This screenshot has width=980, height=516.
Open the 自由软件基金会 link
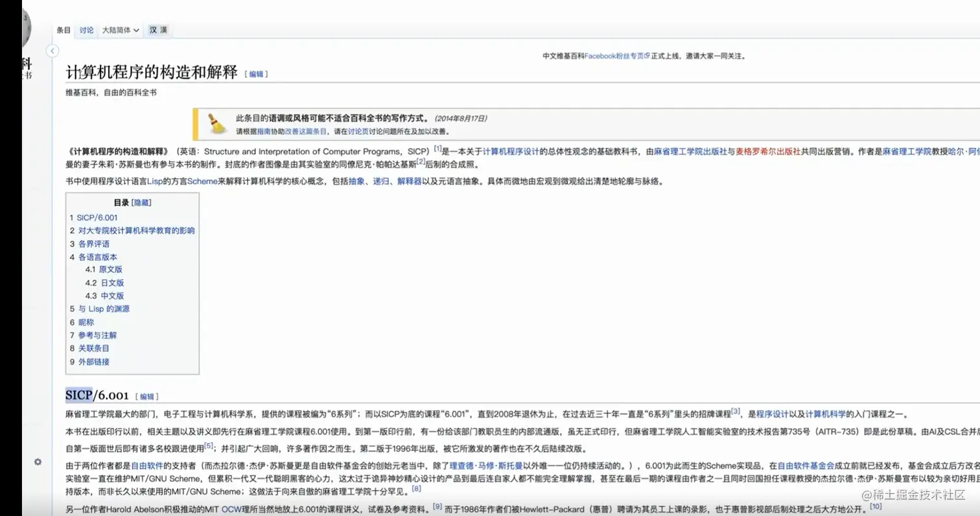(806, 465)
